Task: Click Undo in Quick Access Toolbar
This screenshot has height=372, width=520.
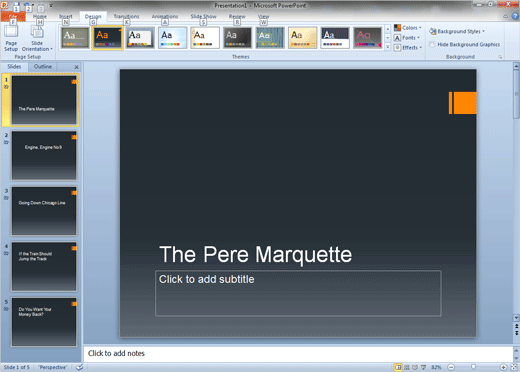Action: [28, 5]
